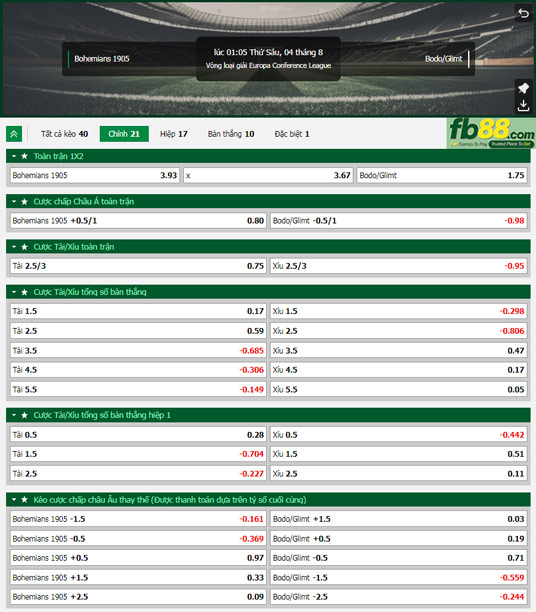Viewport: 536px width, 612px height.
Task: Click star beside Cược chấp Châu Á toàn trận
Action: 25,201
